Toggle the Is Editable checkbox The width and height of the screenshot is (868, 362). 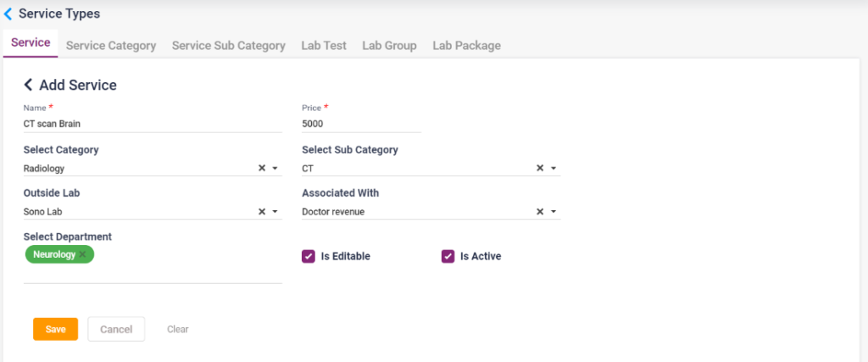coord(309,256)
